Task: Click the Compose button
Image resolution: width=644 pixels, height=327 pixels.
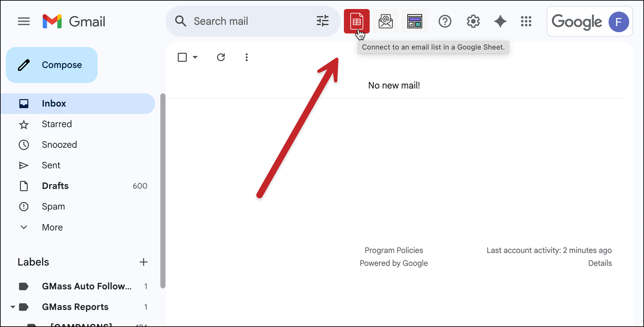Action: pyautogui.click(x=52, y=65)
